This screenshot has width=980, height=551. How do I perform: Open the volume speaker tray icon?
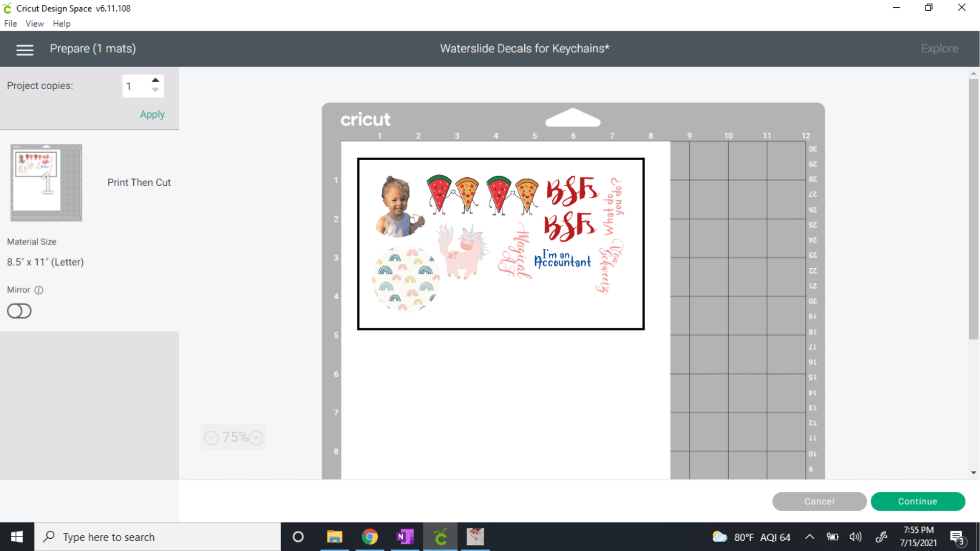click(x=856, y=537)
